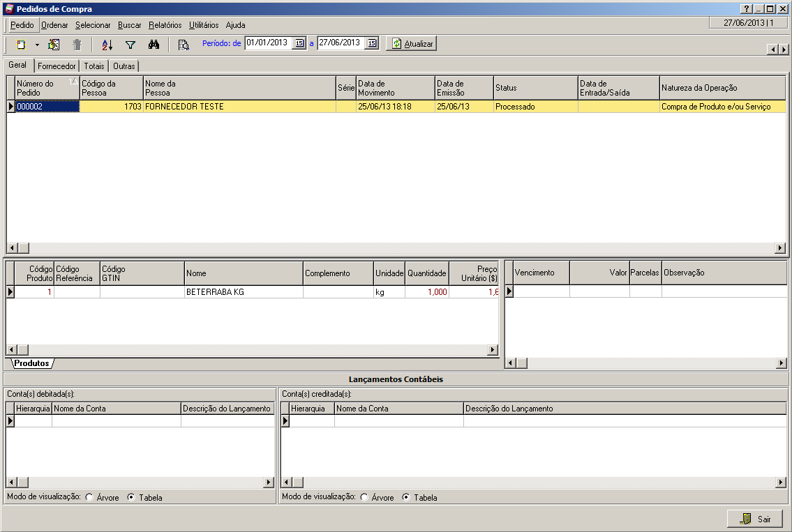Switch to the Fornecedor tab

(x=57, y=66)
